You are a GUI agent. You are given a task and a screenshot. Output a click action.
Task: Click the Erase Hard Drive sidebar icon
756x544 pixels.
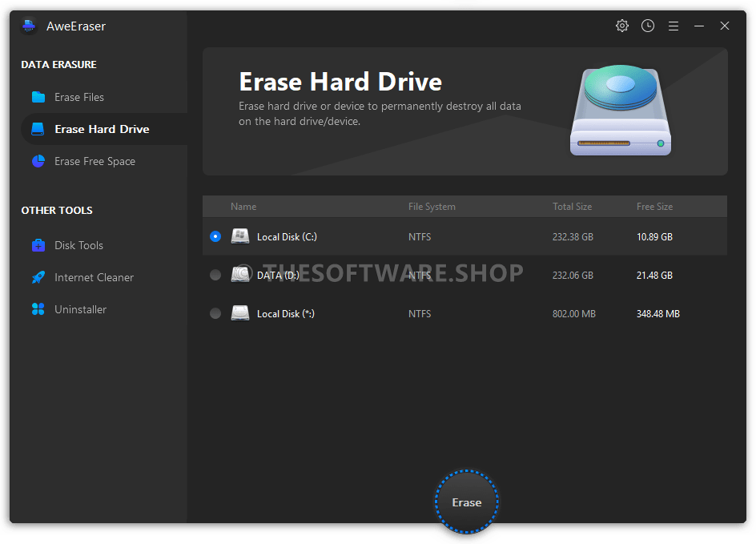point(38,129)
